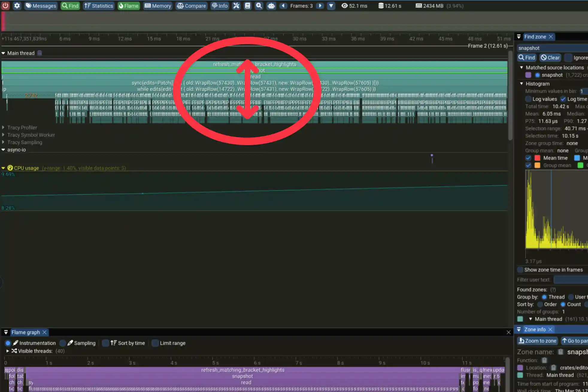This screenshot has height=392, width=588.
Task: Click the wrench and screwdriver tools icon
Action: (x=236, y=6)
